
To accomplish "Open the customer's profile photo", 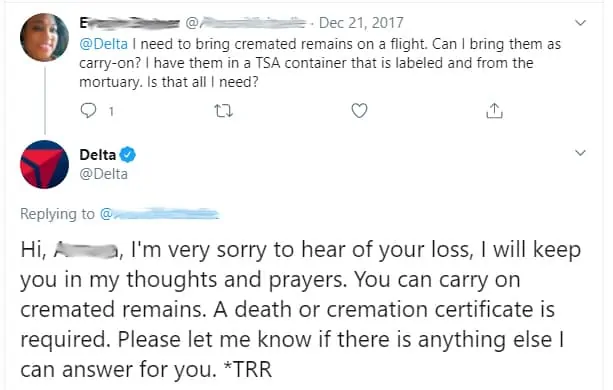I will click(45, 37).
